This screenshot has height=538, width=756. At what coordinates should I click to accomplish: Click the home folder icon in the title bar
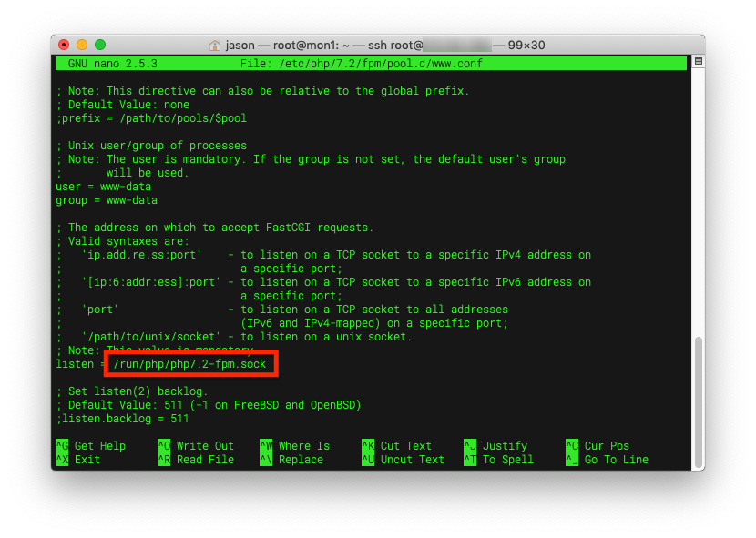(x=215, y=46)
